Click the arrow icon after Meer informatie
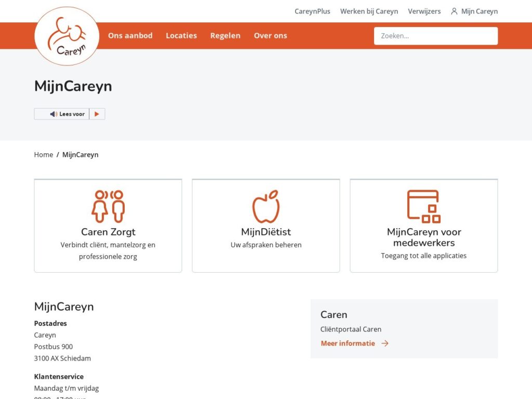Screen dimensions: 532x399 click(x=384, y=343)
